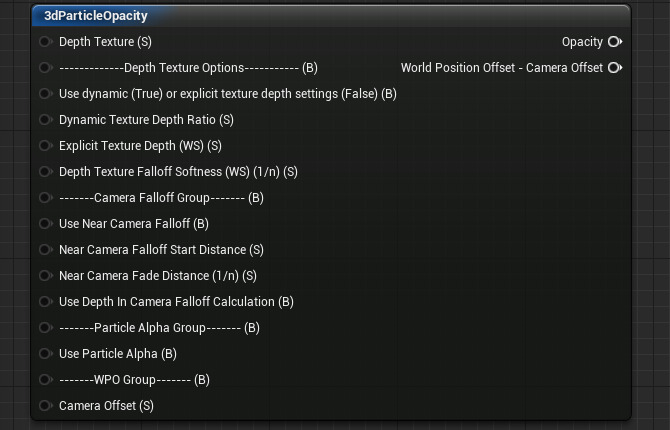Select Use Depth In Camera Falloff Calculation pin
Image resolution: width=670 pixels, height=430 pixels.
45,302
